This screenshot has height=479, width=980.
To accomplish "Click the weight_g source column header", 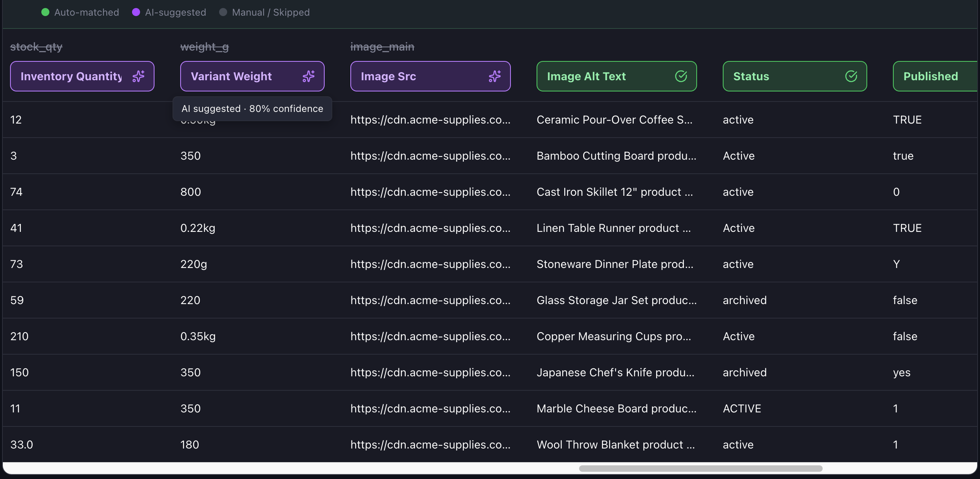I will 205,47.
